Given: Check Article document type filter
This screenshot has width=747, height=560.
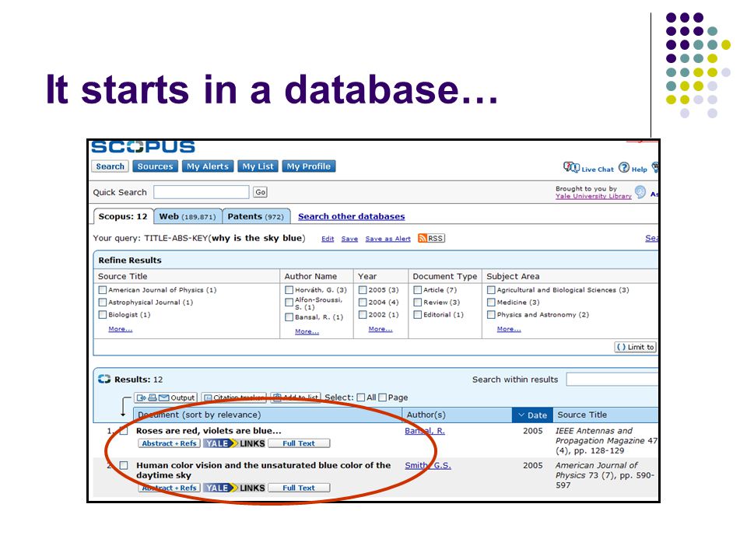Looking at the screenshot, I should (417, 289).
